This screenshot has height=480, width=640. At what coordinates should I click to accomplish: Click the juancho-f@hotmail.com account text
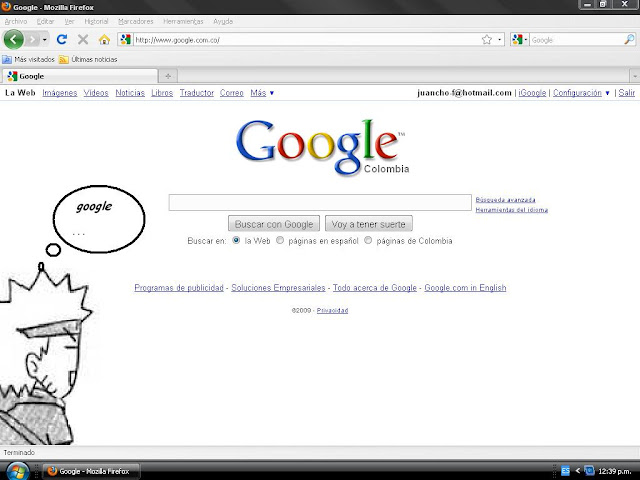[x=464, y=93]
